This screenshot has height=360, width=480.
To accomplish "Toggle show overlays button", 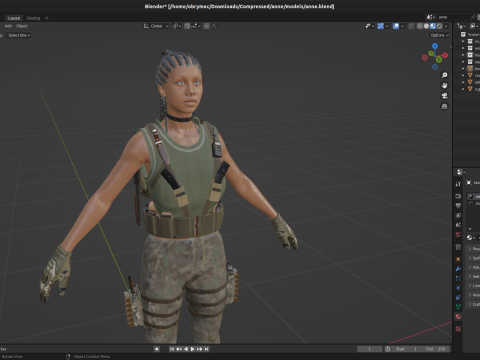I will 396,26.
